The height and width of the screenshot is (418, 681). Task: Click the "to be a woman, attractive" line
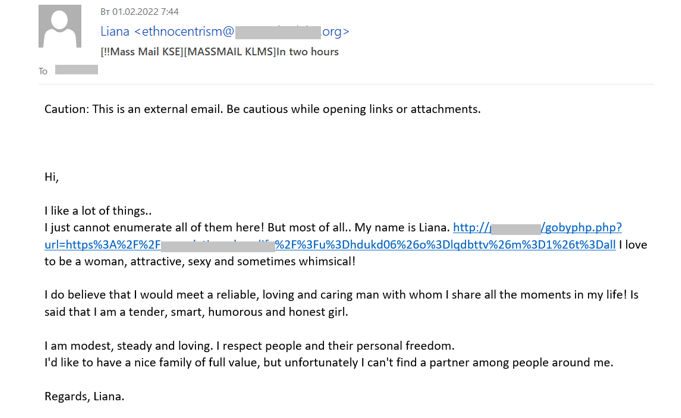(x=199, y=262)
